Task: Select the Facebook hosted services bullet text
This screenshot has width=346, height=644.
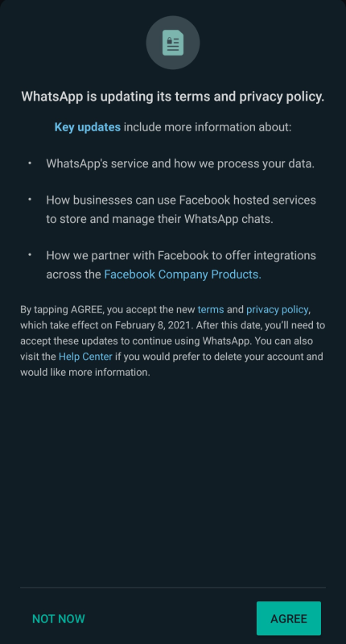Action: [x=181, y=209]
